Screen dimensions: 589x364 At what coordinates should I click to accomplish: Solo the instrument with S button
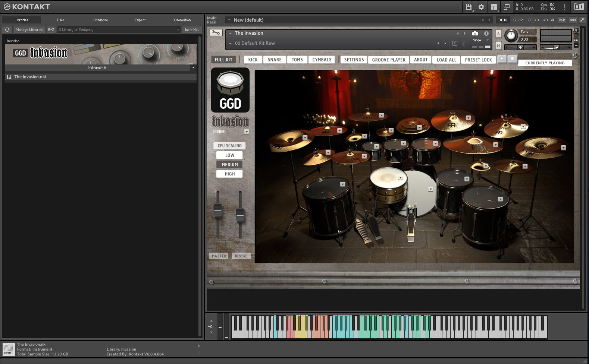click(498, 34)
